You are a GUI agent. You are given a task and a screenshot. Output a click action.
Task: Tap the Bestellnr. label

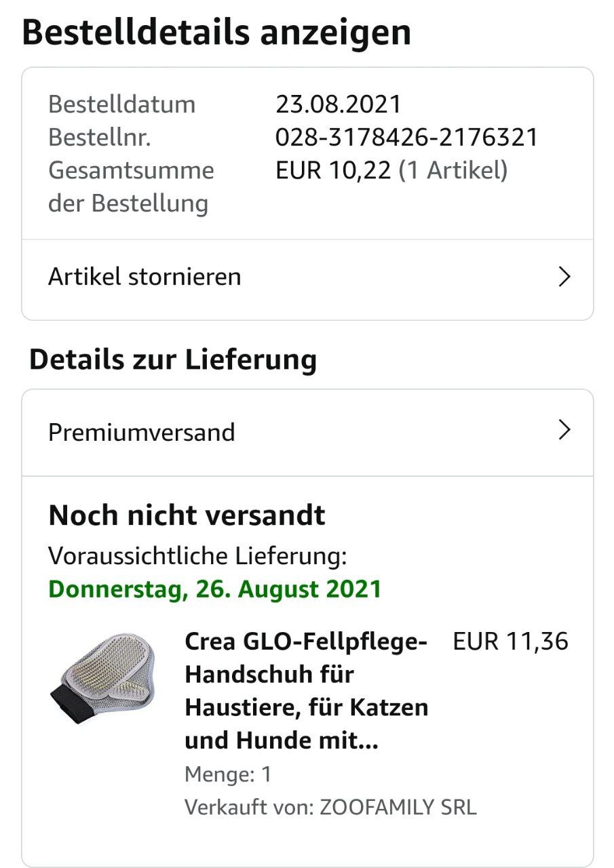tap(100, 138)
